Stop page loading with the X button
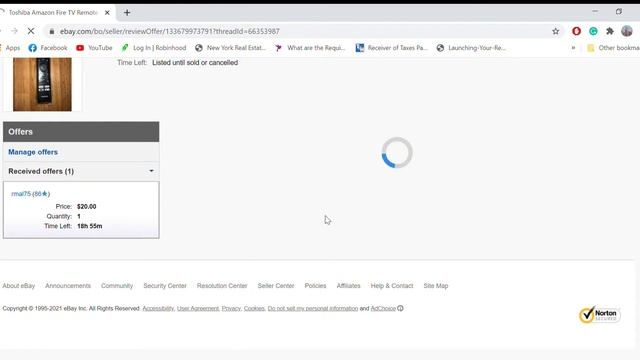This screenshot has height=360, width=640. 31,31
